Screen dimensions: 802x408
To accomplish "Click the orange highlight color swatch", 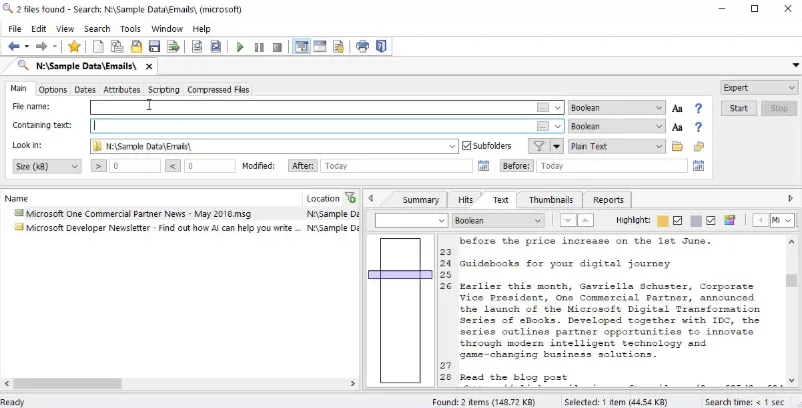I will click(x=662, y=221).
